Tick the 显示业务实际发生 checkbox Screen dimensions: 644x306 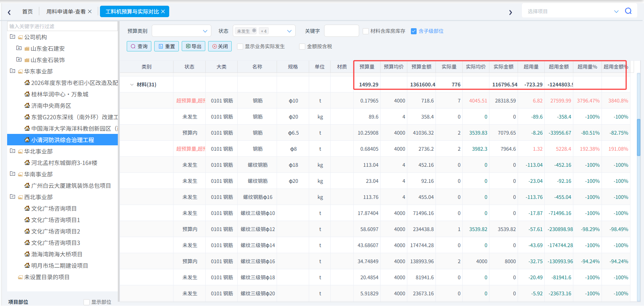pyautogui.click(x=240, y=46)
